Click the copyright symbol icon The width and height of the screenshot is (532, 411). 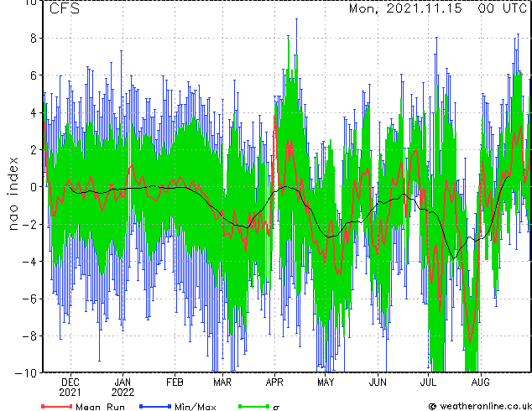tap(432, 406)
